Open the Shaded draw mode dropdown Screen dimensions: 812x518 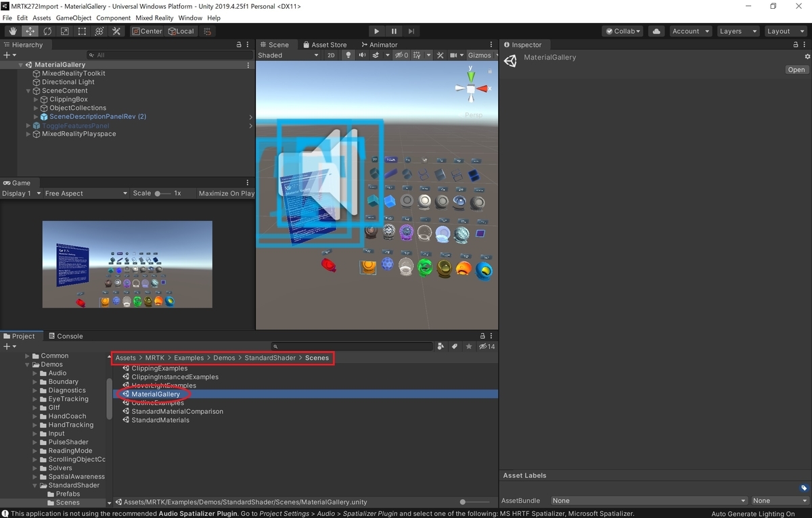[x=288, y=55]
